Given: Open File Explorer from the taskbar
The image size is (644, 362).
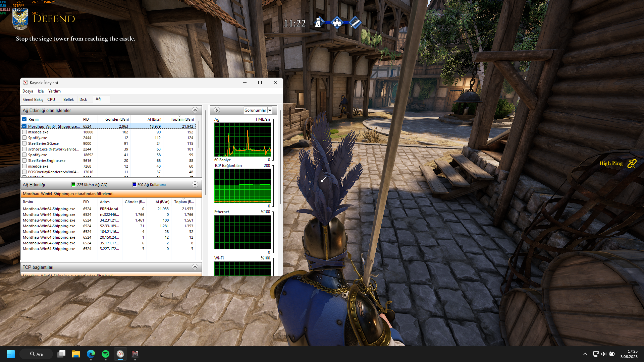Looking at the screenshot, I should coord(76,354).
